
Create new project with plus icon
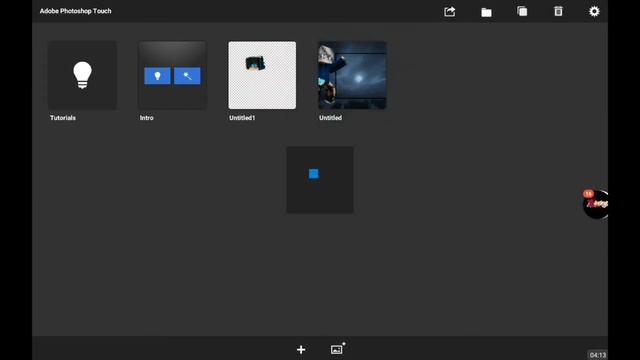301,349
